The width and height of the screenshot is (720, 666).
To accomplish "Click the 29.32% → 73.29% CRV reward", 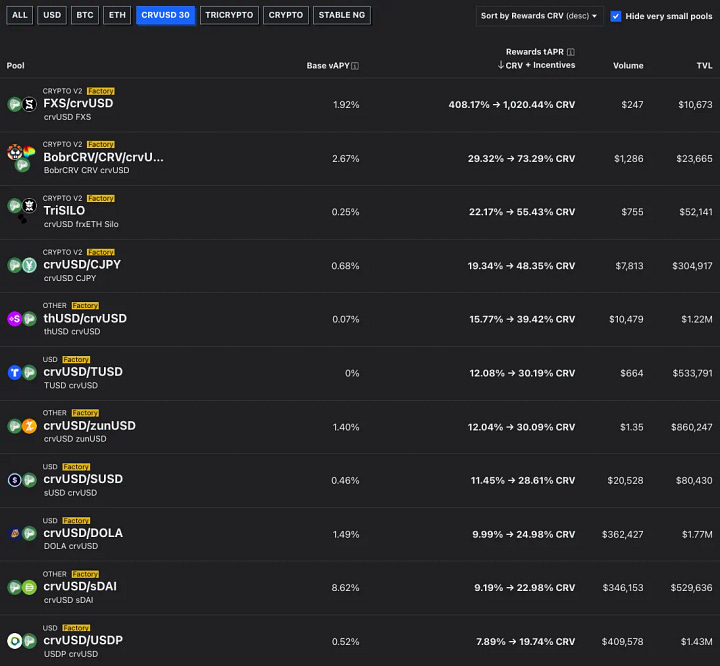I will click(521, 158).
